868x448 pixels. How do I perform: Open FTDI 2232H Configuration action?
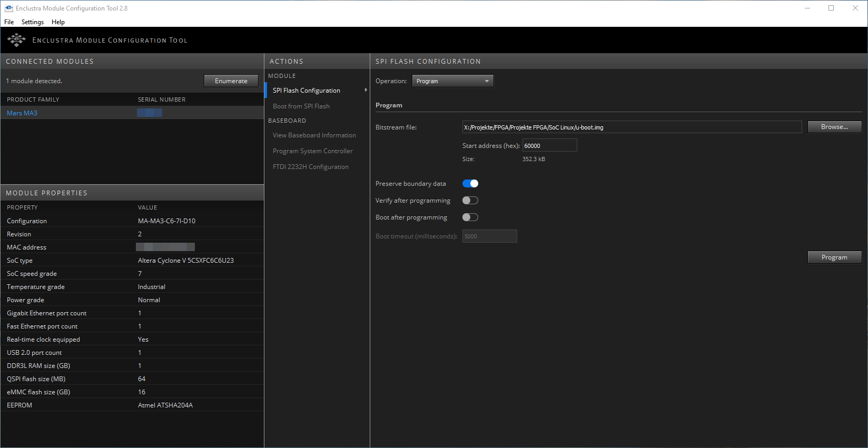311,167
